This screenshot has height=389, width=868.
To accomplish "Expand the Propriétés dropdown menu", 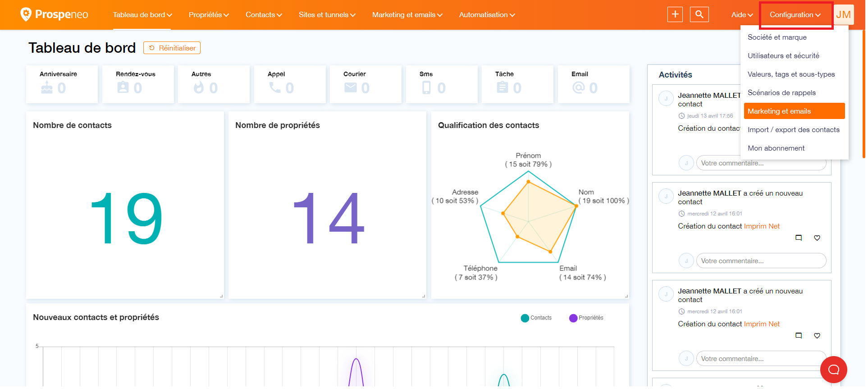I will click(x=209, y=15).
